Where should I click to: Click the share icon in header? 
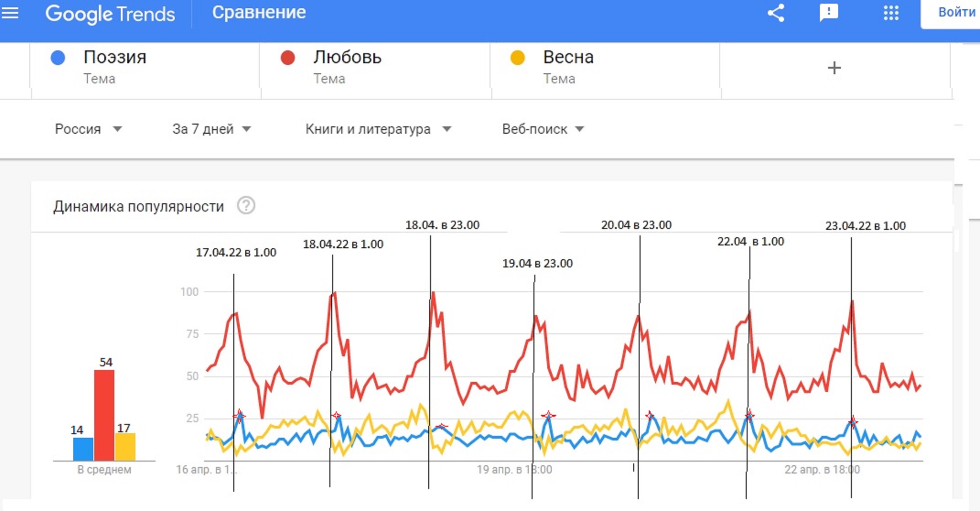point(776,13)
